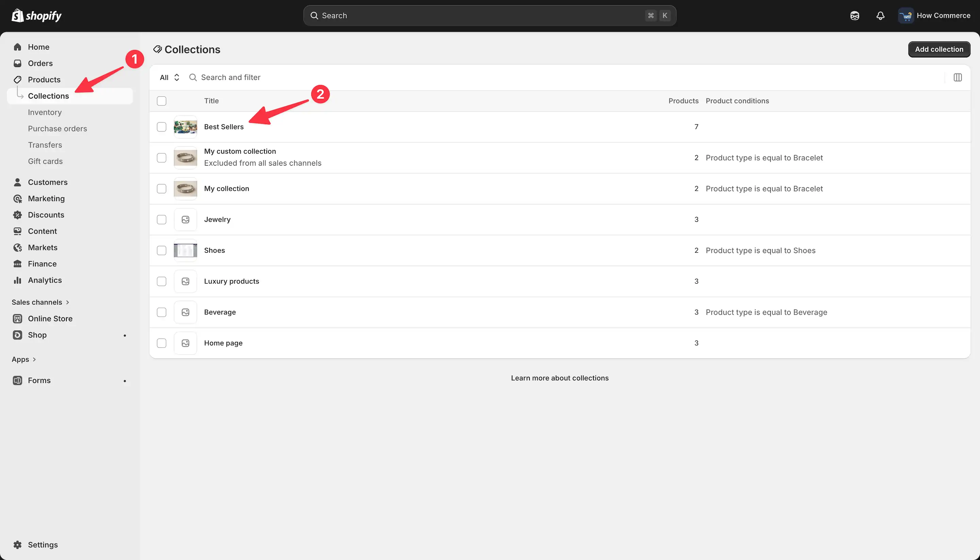Click 'Product type is equal to Beverage'
The height and width of the screenshot is (560, 980).
[x=766, y=312]
